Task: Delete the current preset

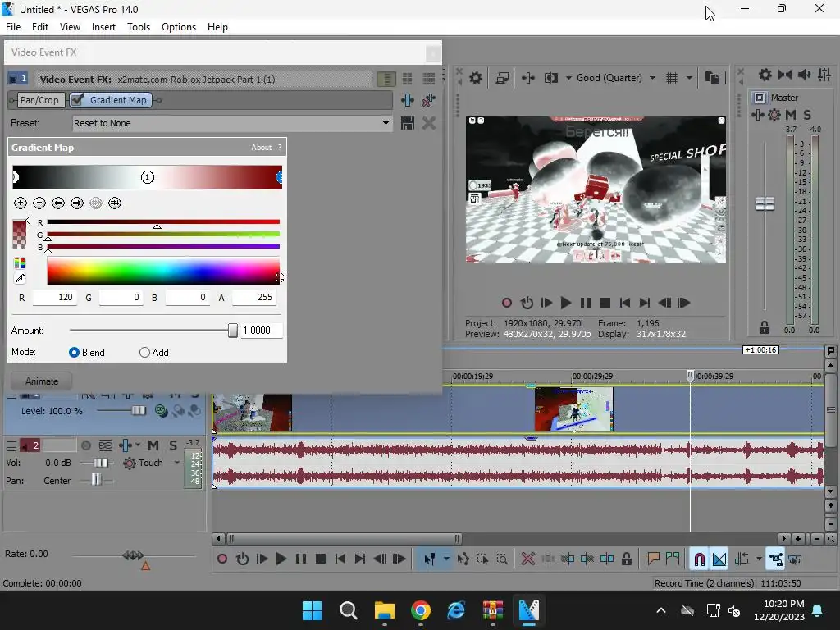Action: 428,123
